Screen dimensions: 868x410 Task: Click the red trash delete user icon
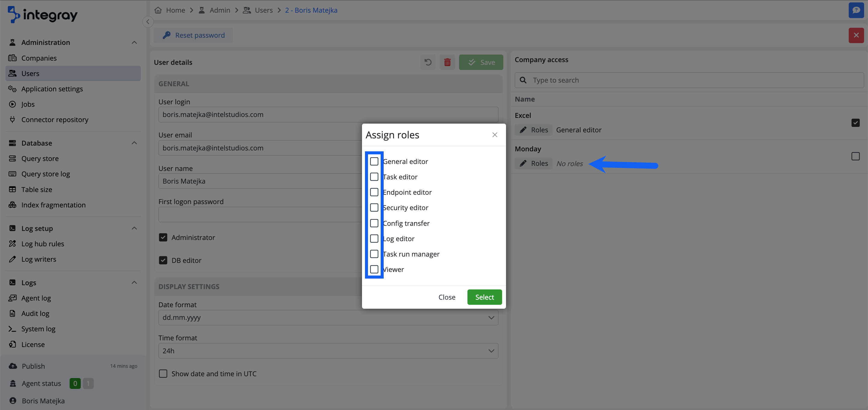[x=447, y=62]
